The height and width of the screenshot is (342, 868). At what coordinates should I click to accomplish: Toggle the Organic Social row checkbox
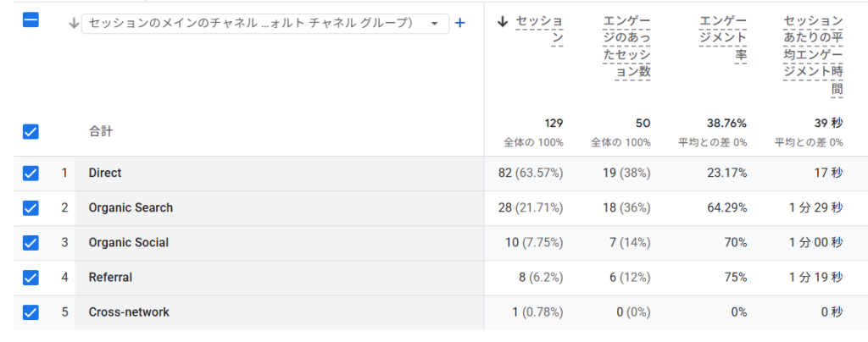(x=31, y=243)
